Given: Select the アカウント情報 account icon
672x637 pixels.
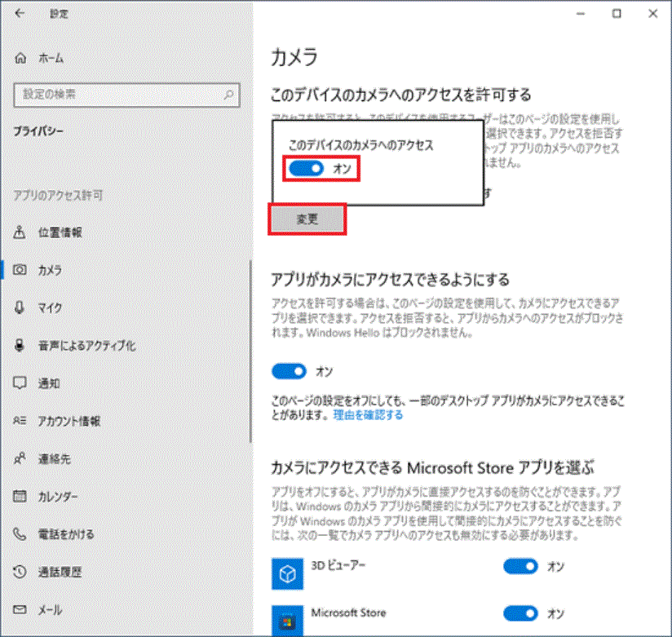Looking at the screenshot, I should point(20,421).
